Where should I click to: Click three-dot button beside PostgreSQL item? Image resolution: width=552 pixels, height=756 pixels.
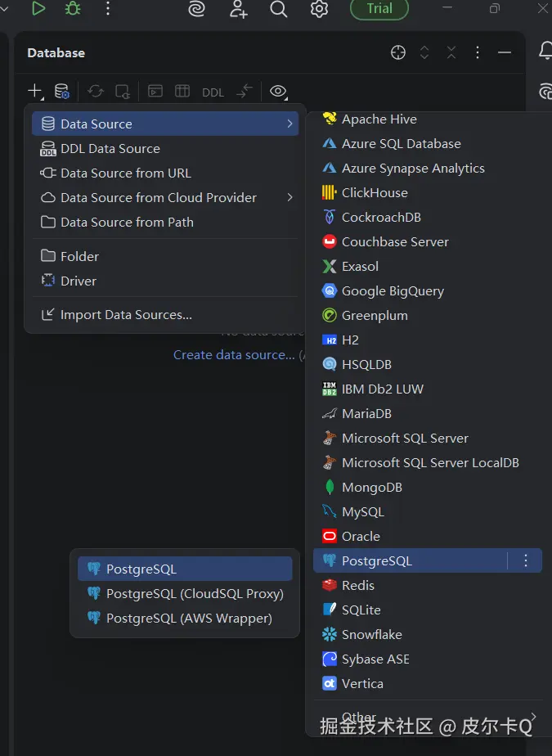526,560
